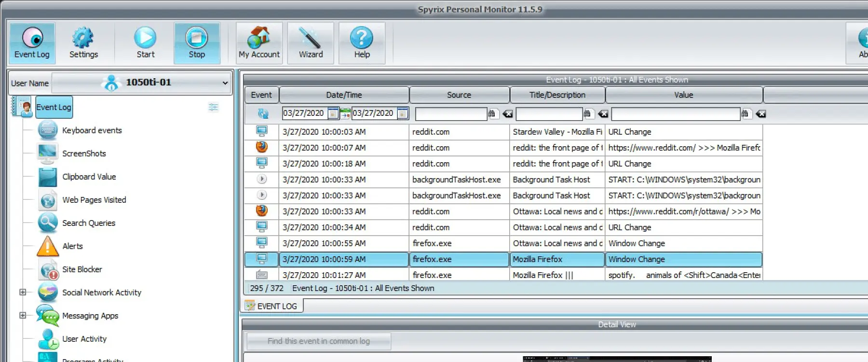868x362 pixels.
Task: Launch the Wizard
Action: (x=311, y=43)
